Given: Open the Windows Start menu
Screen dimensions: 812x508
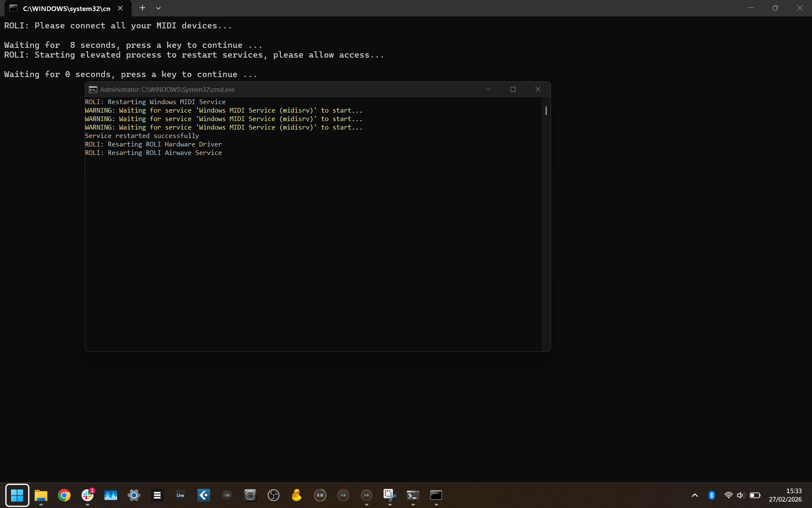Looking at the screenshot, I should pyautogui.click(x=17, y=495).
